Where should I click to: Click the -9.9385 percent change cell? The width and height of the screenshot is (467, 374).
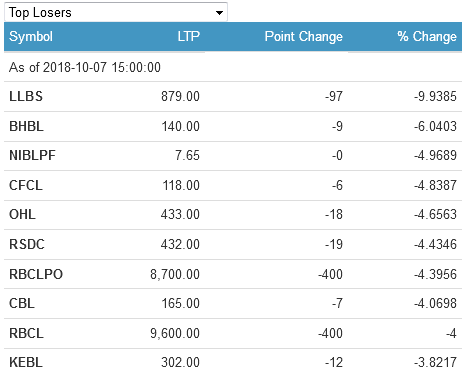click(435, 96)
